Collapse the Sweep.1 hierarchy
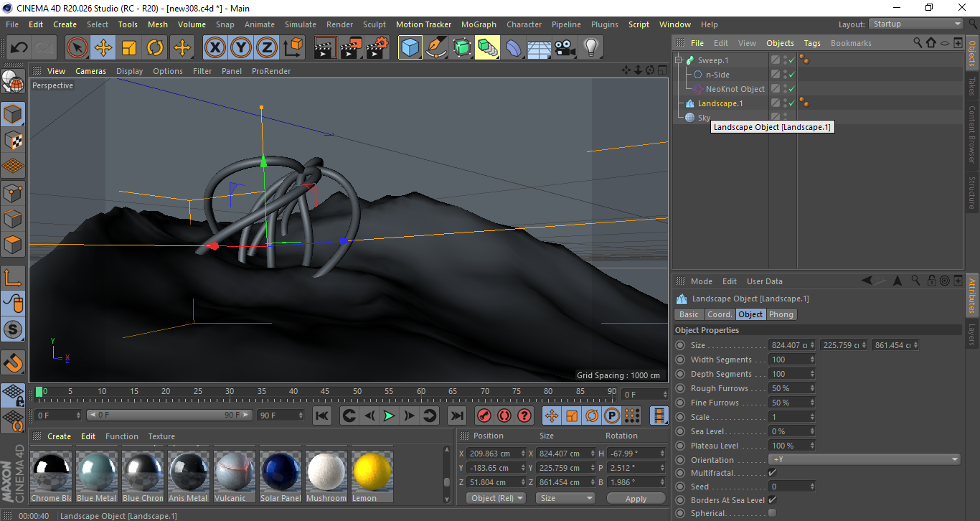980x521 pixels. tap(678, 60)
